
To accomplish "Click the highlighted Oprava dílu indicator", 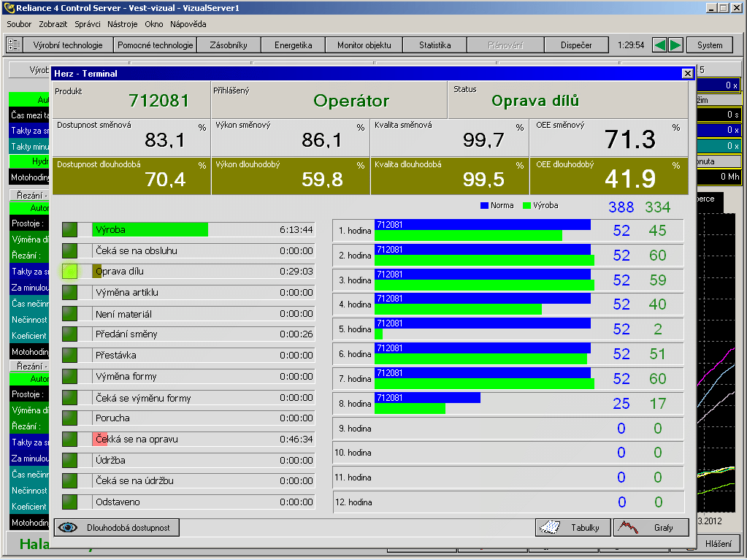I will point(70,272).
